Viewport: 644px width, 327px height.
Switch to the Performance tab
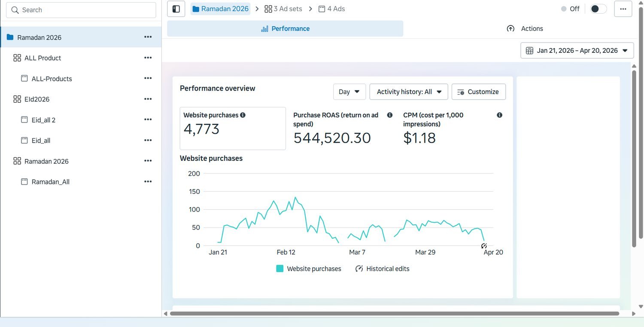285,28
